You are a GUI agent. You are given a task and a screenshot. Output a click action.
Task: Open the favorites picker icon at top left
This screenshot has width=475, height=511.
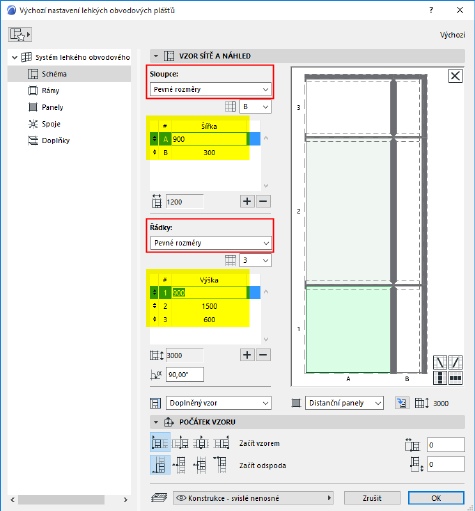click(20, 34)
